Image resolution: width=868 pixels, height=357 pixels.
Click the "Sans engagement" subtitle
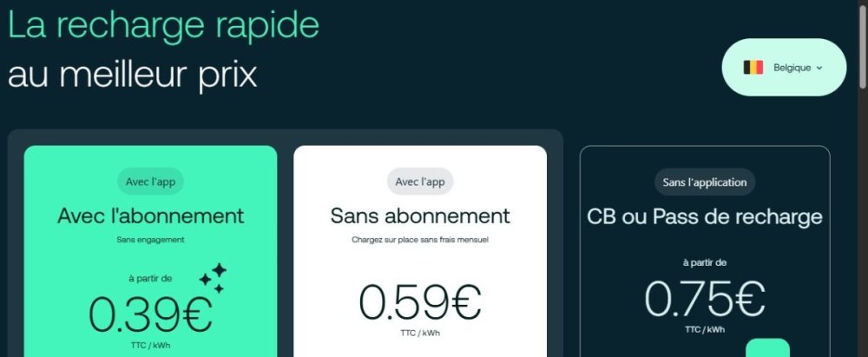(x=150, y=239)
